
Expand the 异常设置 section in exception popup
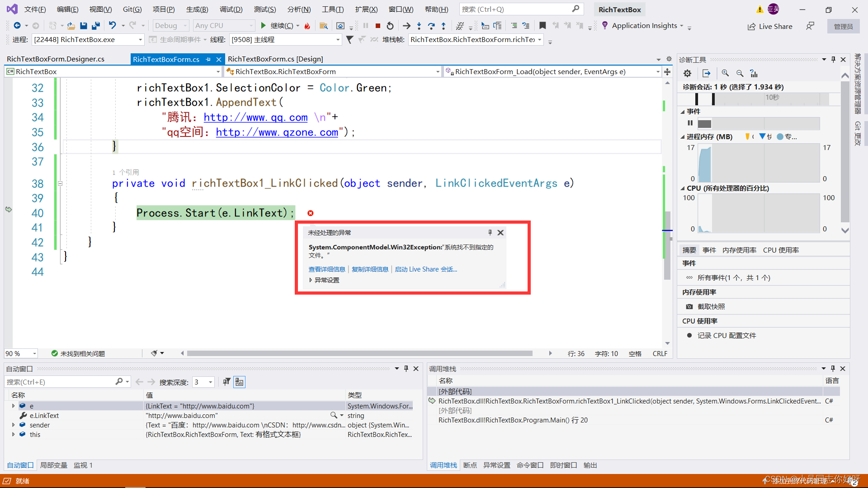(311, 280)
